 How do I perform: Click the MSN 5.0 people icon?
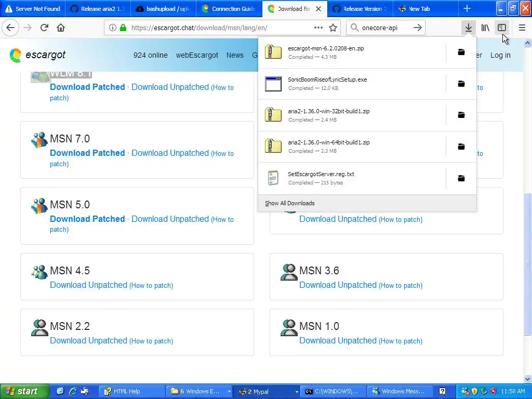[39, 206]
